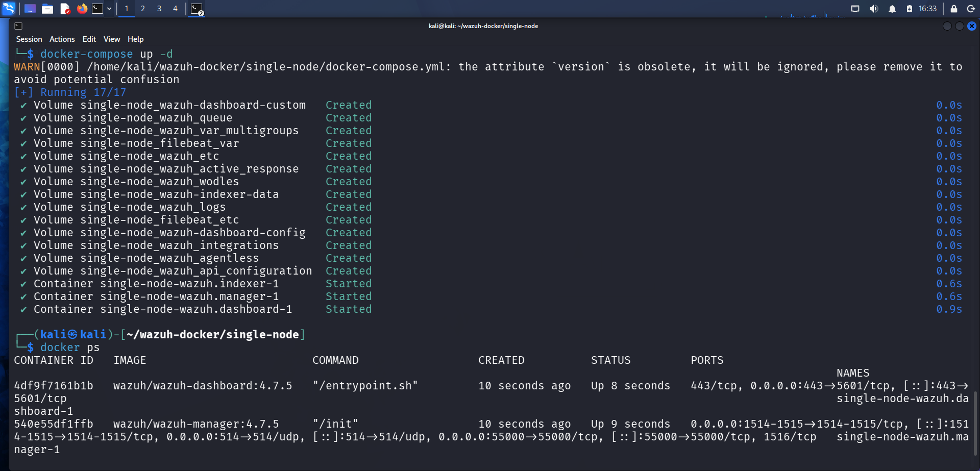980x471 pixels.
Task: Switch to workspace 2
Action: coord(143,9)
